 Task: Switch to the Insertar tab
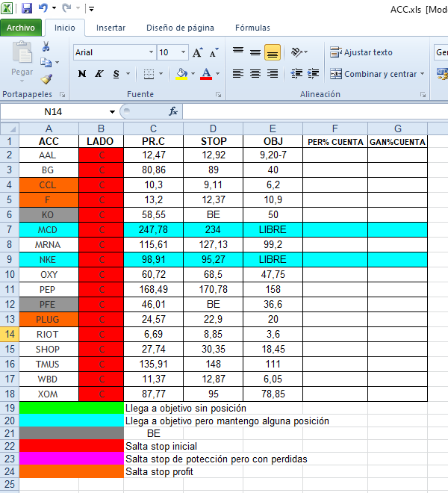click(x=111, y=28)
